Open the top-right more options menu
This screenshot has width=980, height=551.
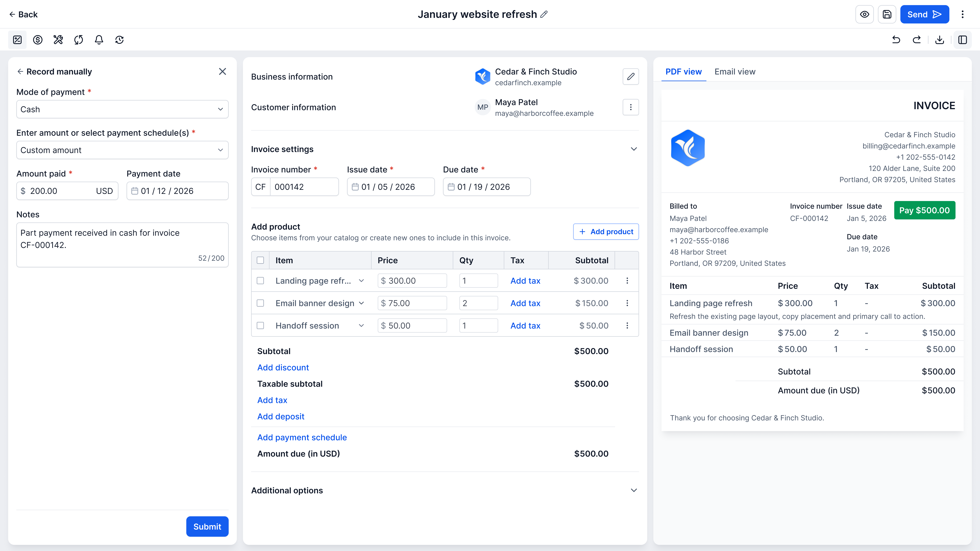[x=963, y=14]
